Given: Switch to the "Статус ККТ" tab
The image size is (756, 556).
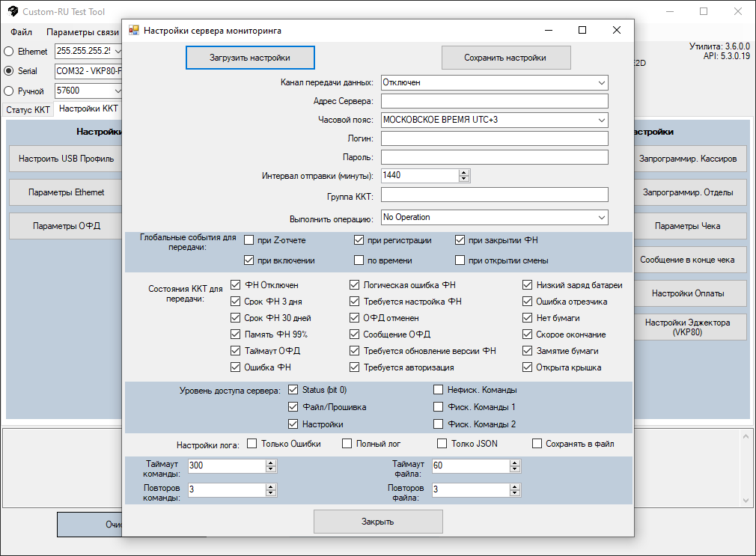Looking at the screenshot, I should [28, 109].
